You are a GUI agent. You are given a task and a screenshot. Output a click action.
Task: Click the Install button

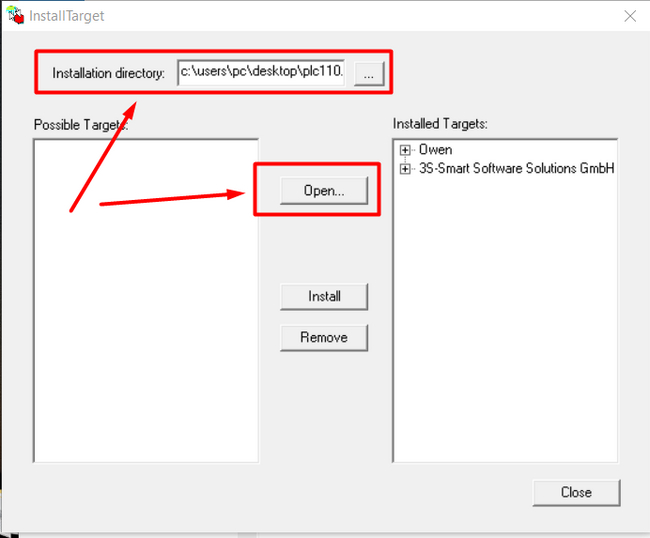(x=324, y=296)
